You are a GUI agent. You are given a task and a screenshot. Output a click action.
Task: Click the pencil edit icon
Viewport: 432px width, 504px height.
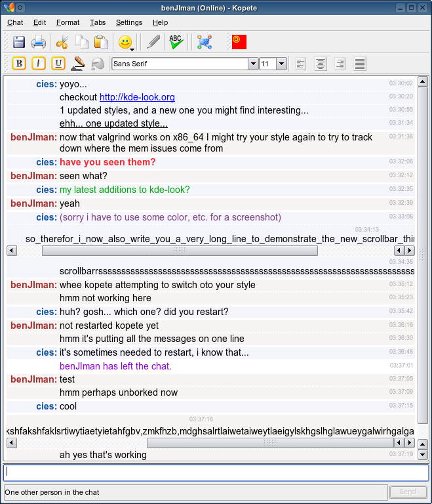[x=153, y=42]
